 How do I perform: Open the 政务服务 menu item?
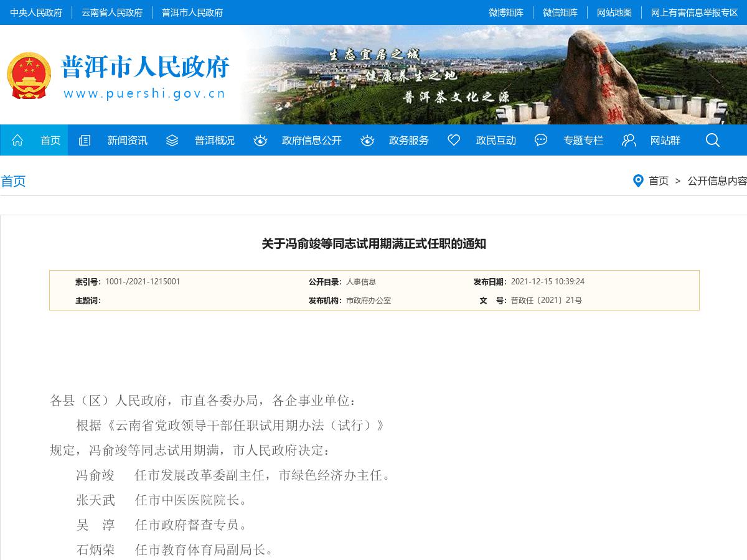pos(408,140)
